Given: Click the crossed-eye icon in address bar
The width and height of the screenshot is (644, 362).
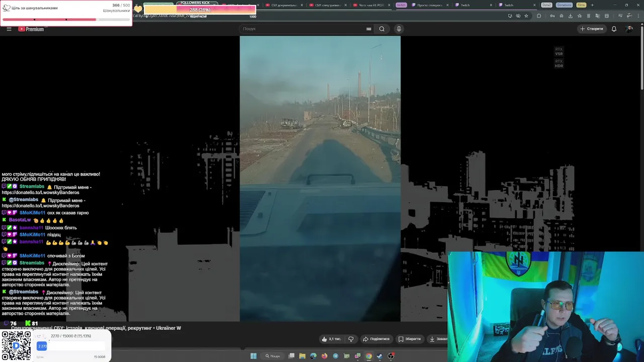Looking at the screenshot, I should (518, 16).
